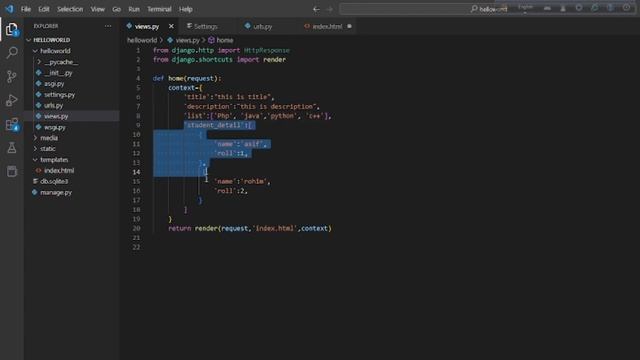
Task: Open wsgi.py in the explorer
Action: 55,127
